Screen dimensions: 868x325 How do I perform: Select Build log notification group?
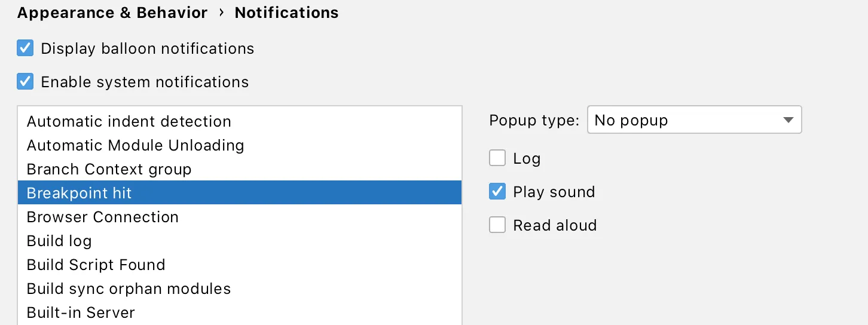59,241
